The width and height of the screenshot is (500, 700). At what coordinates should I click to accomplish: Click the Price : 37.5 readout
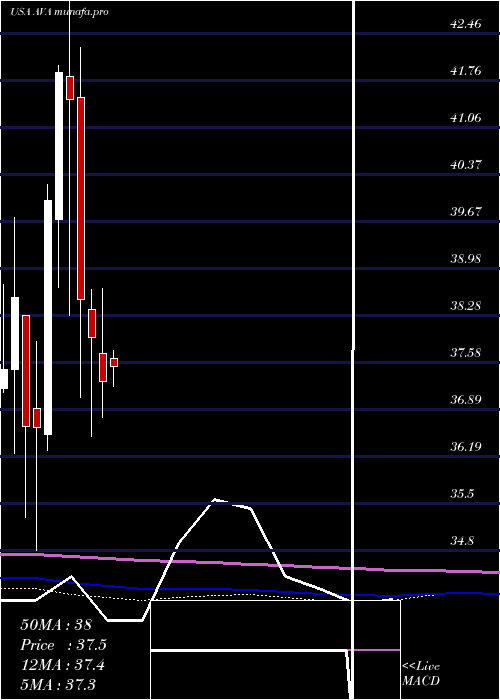[x=63, y=645]
